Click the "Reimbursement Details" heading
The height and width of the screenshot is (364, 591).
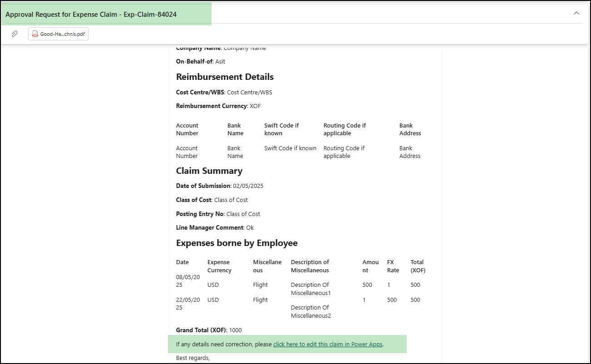(225, 77)
